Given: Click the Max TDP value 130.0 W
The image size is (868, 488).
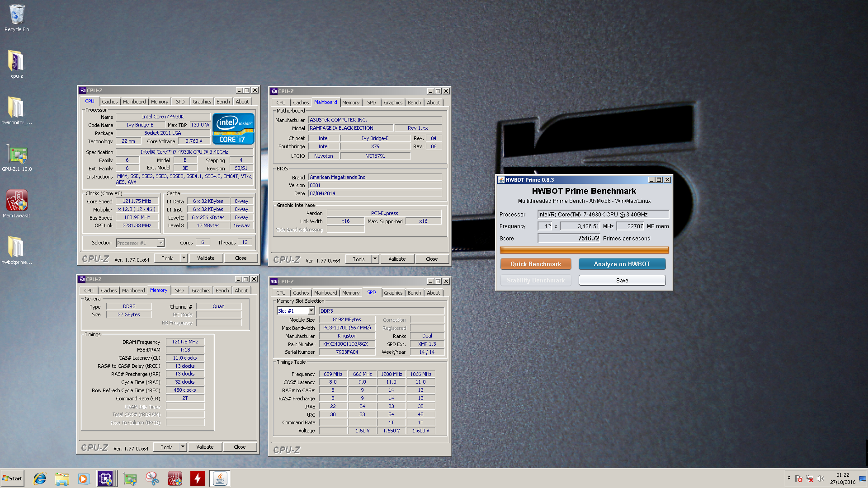Looking at the screenshot, I should pyautogui.click(x=200, y=125).
